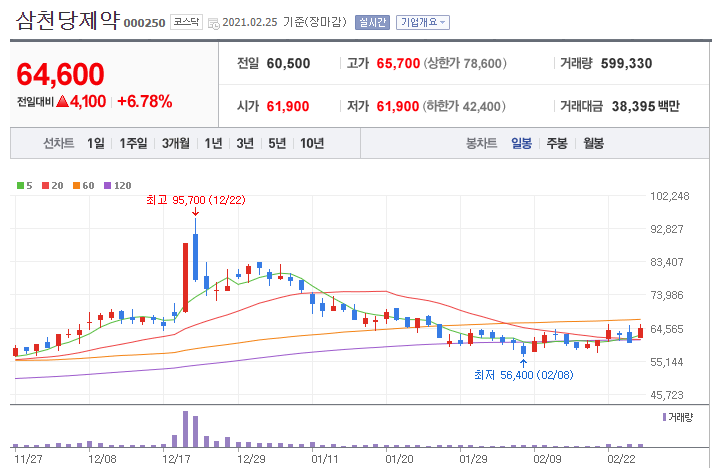Click the 상한가 78,600 upper limit text
Image resolution: width=712 pixels, height=468 pixels.
tap(465, 63)
